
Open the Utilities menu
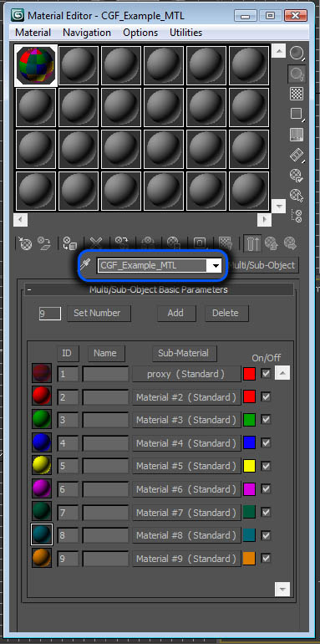(185, 33)
